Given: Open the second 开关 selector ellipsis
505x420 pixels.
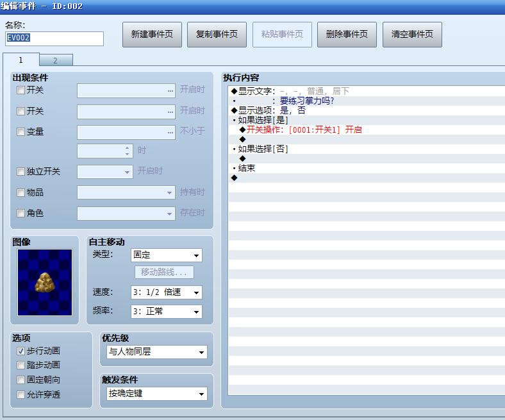Looking at the screenshot, I should [170, 112].
